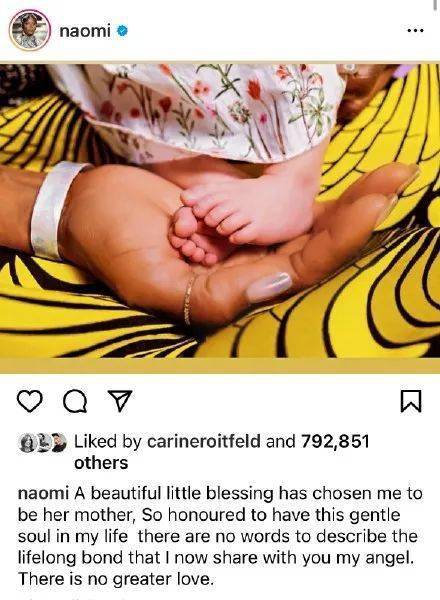Tap the first liker avatar
Image resolution: width=440 pixels, height=600 pixels.
pyautogui.click(x=28, y=443)
